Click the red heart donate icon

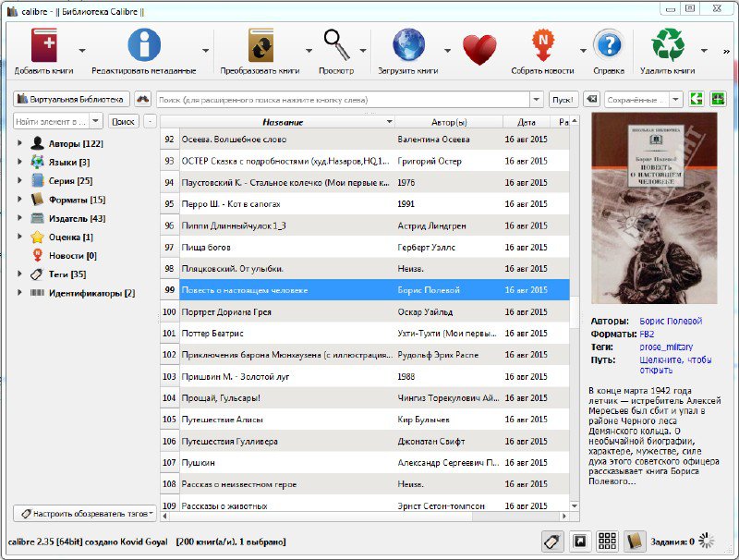479,49
